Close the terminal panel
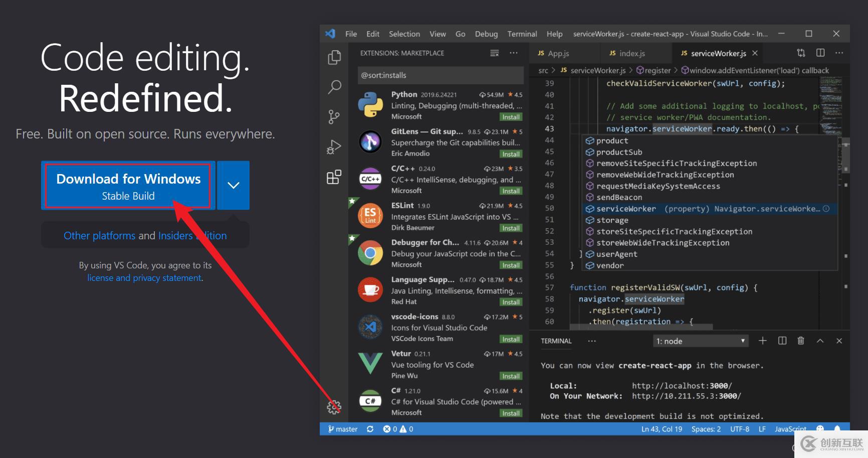Image resolution: width=868 pixels, height=458 pixels. pos(839,341)
